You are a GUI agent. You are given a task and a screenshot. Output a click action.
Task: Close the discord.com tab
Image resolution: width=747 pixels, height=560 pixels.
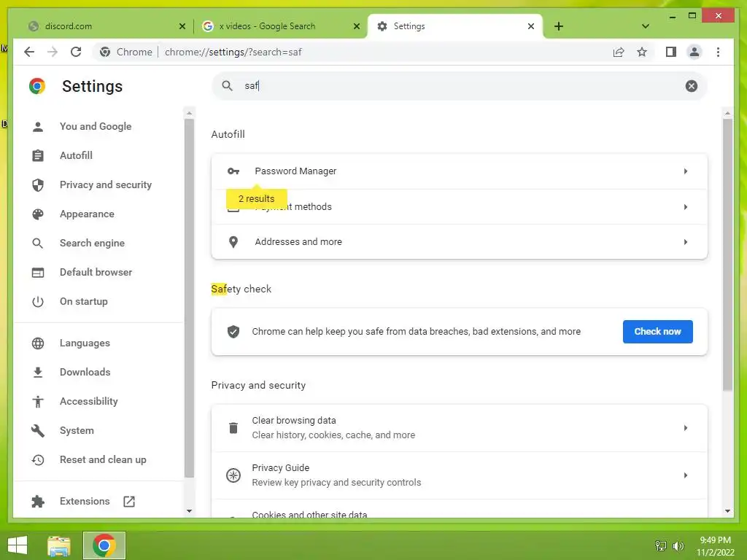pyautogui.click(x=182, y=26)
